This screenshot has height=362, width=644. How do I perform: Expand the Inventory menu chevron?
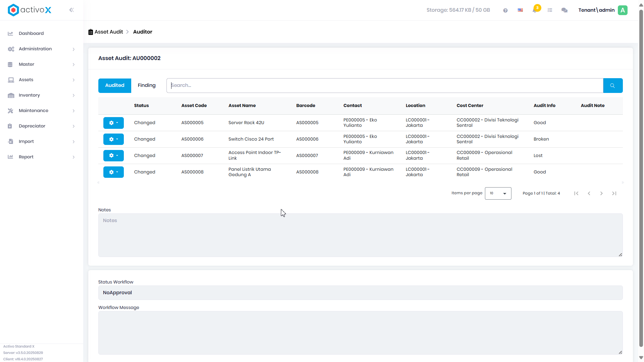click(x=73, y=96)
